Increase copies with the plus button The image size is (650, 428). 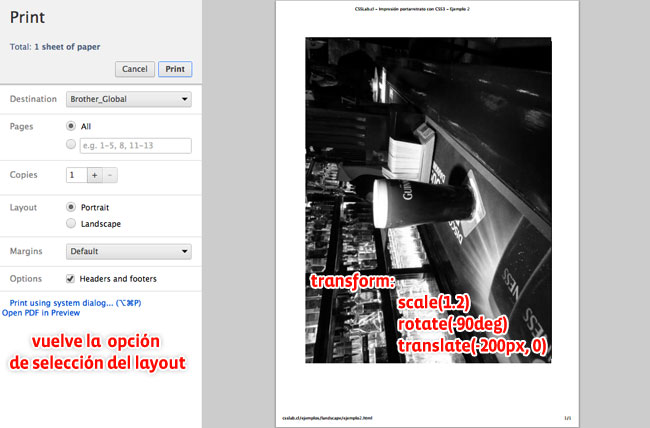(x=95, y=175)
